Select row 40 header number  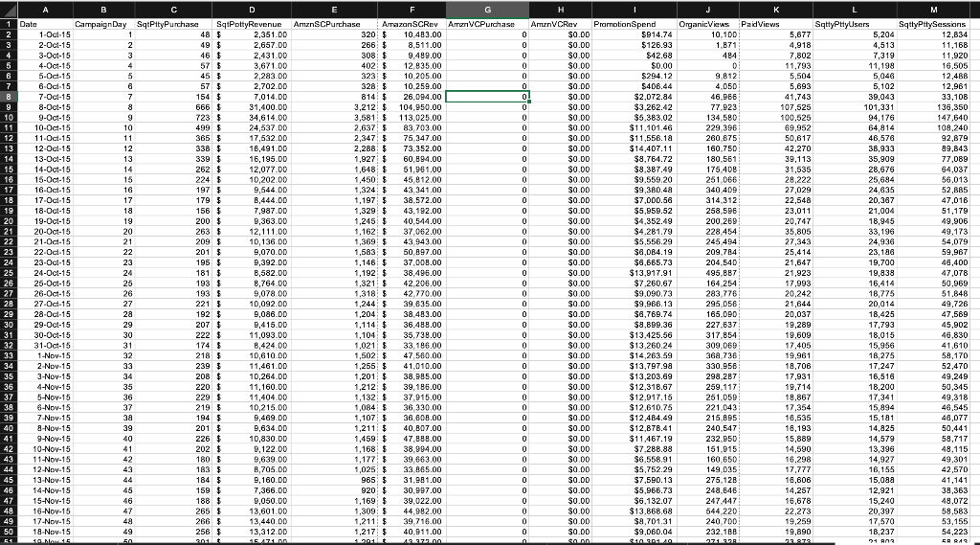[9, 428]
